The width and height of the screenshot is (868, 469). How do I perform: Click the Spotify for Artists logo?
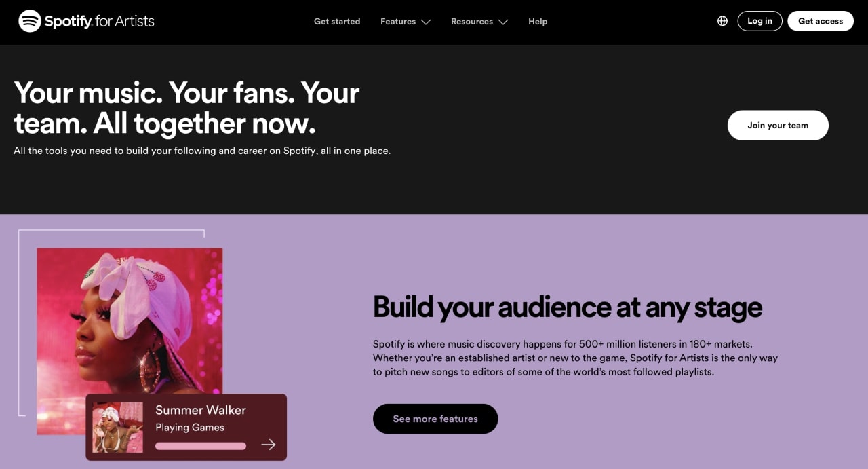(x=85, y=21)
